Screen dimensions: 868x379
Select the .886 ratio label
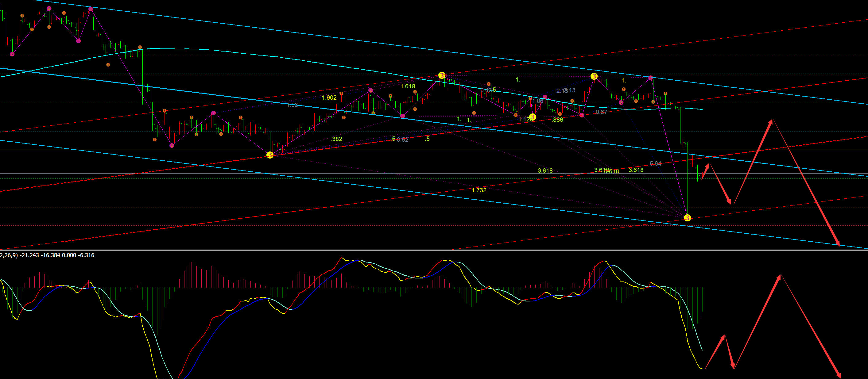(x=558, y=120)
